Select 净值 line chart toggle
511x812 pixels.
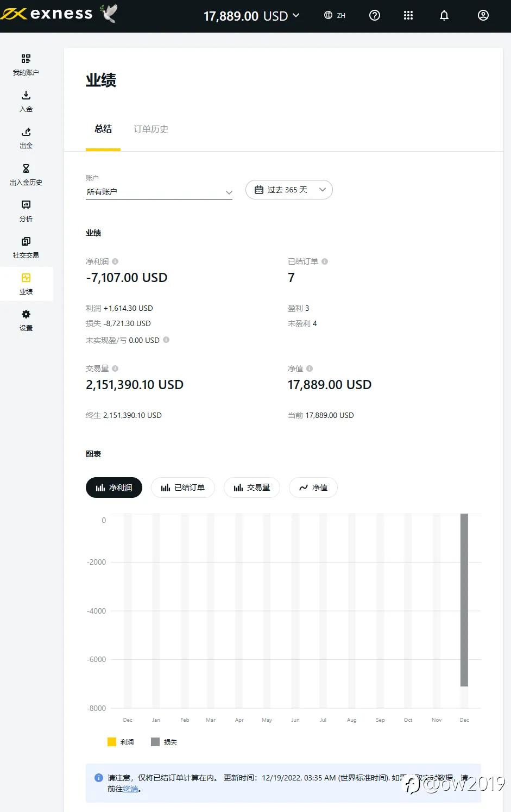[x=313, y=488]
